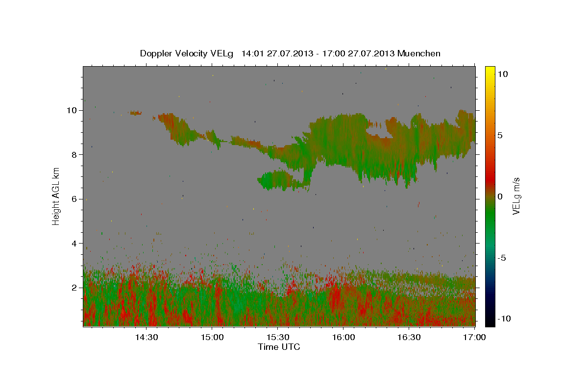Click the 'Time UTC' axis label

click(279, 347)
